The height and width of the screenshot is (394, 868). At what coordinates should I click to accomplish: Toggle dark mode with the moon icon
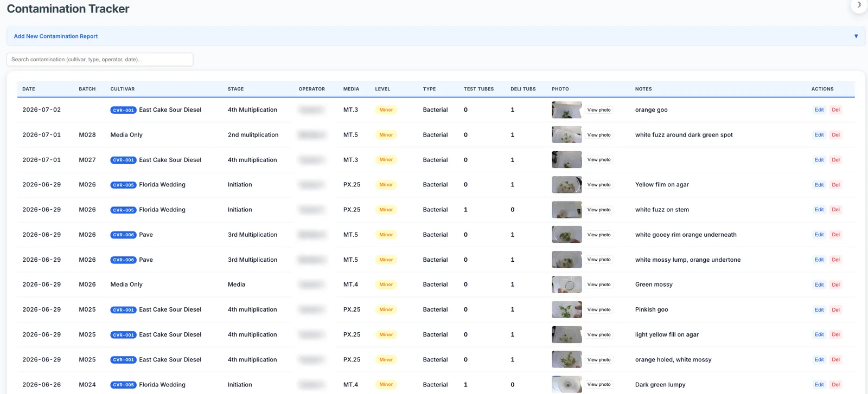[x=858, y=5]
